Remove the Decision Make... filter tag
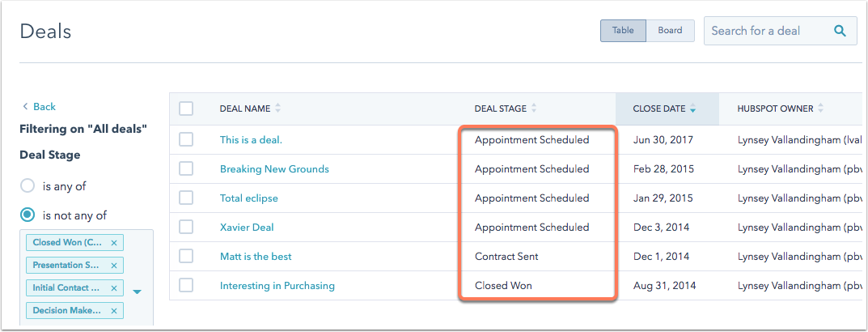The image size is (868, 332). pyautogui.click(x=113, y=311)
